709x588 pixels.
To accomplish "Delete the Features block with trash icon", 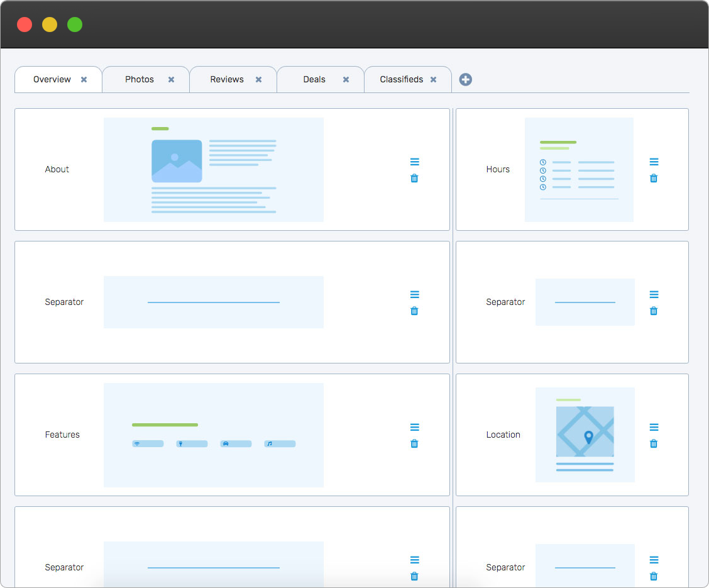I will coord(414,444).
